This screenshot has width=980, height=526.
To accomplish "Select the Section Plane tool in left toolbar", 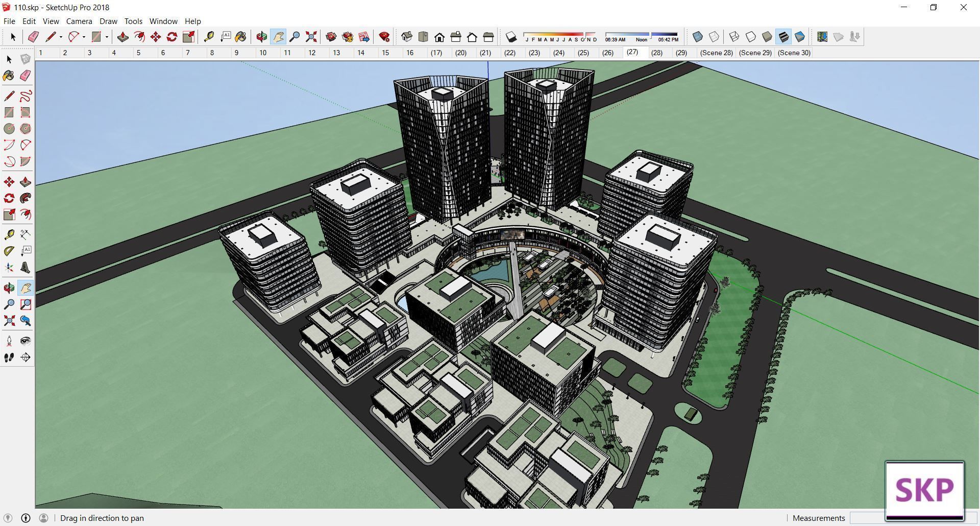I will 25,357.
